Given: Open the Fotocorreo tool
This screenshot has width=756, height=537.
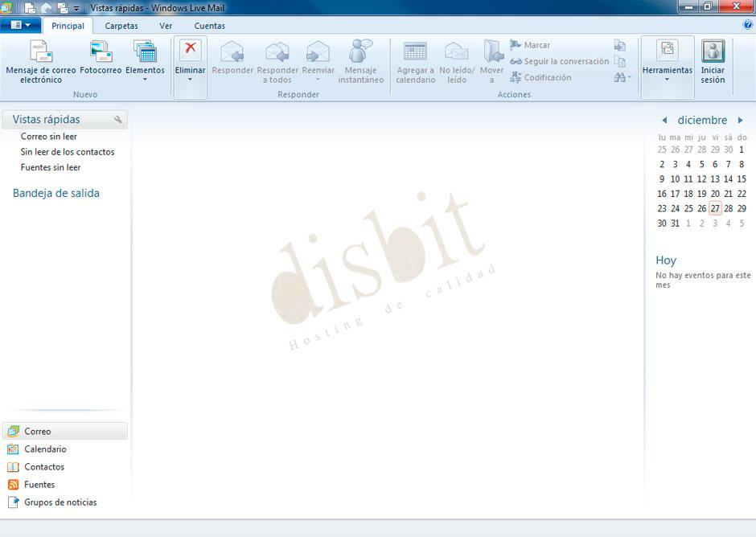Looking at the screenshot, I should 100,60.
